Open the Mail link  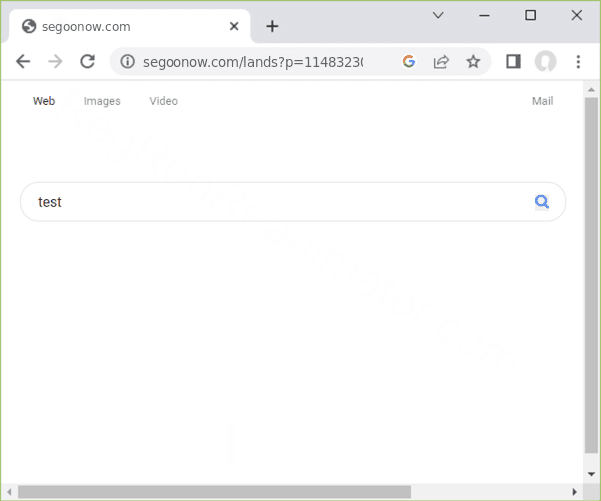[542, 101]
